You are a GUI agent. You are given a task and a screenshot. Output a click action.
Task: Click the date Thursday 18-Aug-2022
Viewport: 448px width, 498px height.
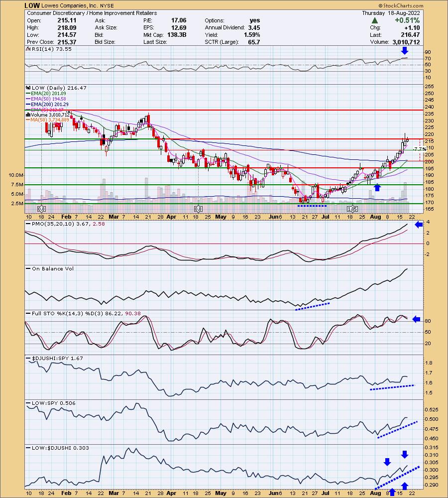pos(391,13)
